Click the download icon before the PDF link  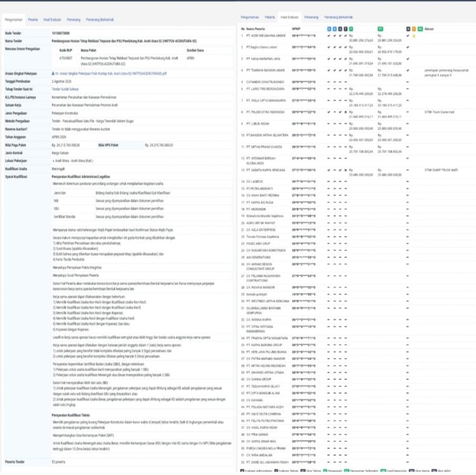(53, 74)
